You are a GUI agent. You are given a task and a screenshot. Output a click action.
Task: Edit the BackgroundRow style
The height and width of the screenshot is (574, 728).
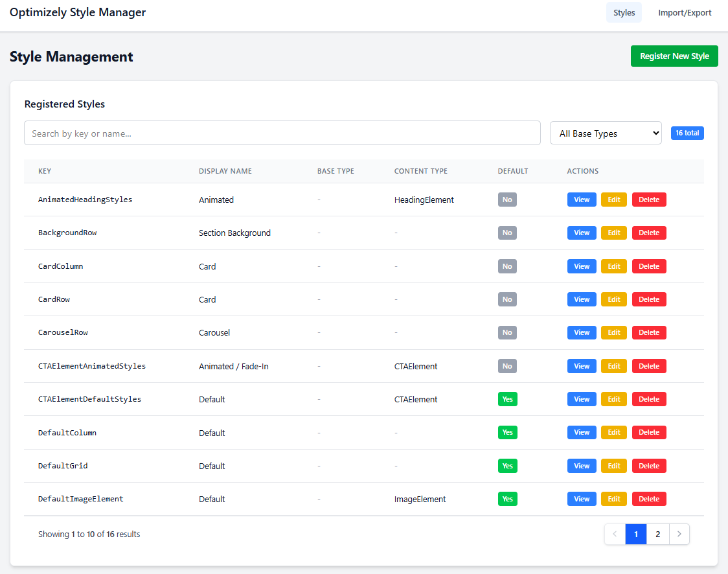click(x=613, y=233)
